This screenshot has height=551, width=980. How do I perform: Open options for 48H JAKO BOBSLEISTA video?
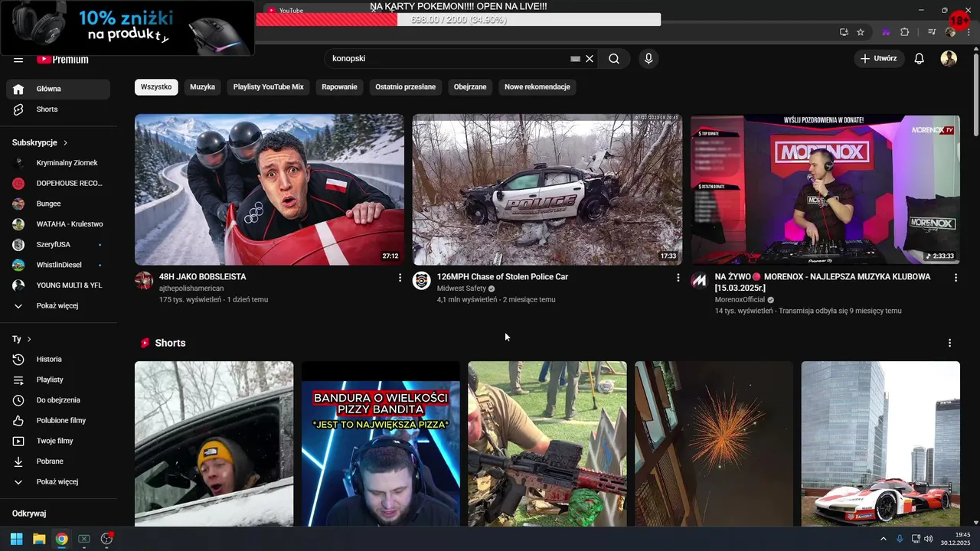pyautogui.click(x=400, y=278)
